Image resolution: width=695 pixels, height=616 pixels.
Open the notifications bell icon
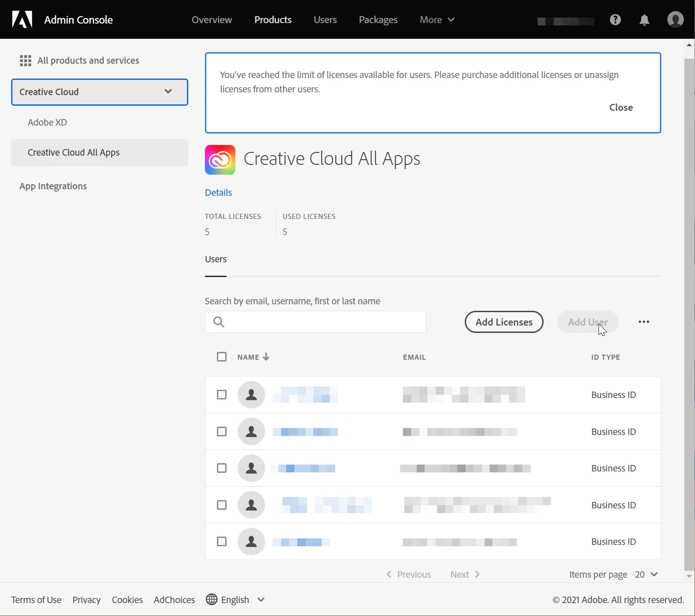(645, 20)
